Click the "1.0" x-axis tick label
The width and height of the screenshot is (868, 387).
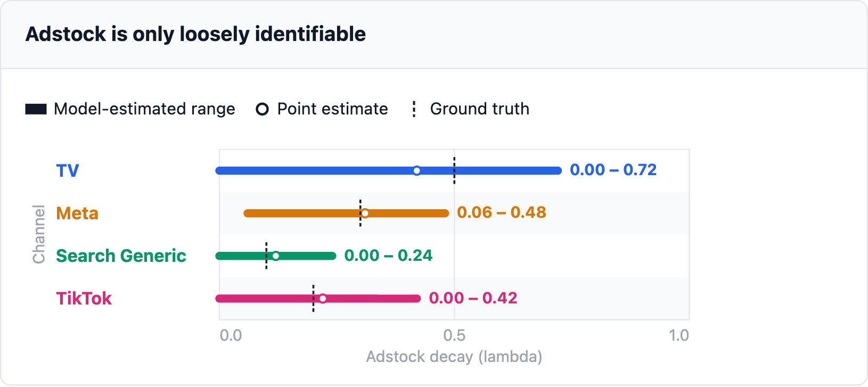(679, 335)
